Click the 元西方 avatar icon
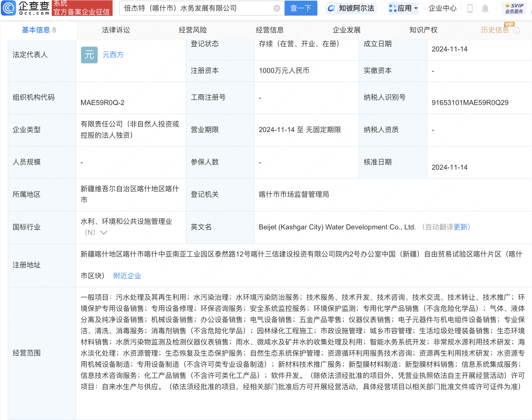Screen dimensions: 532x420 point(89,55)
